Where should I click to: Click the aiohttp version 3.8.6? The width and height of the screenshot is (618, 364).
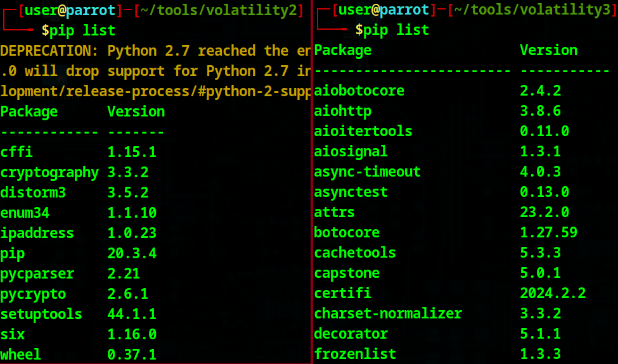tap(541, 111)
